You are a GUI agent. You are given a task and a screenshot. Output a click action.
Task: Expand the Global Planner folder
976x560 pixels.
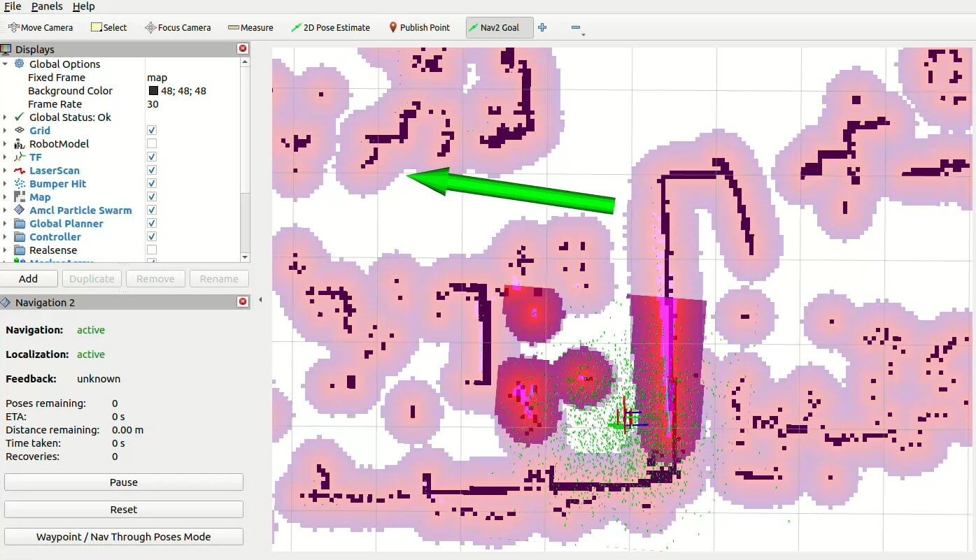pyautogui.click(x=6, y=224)
